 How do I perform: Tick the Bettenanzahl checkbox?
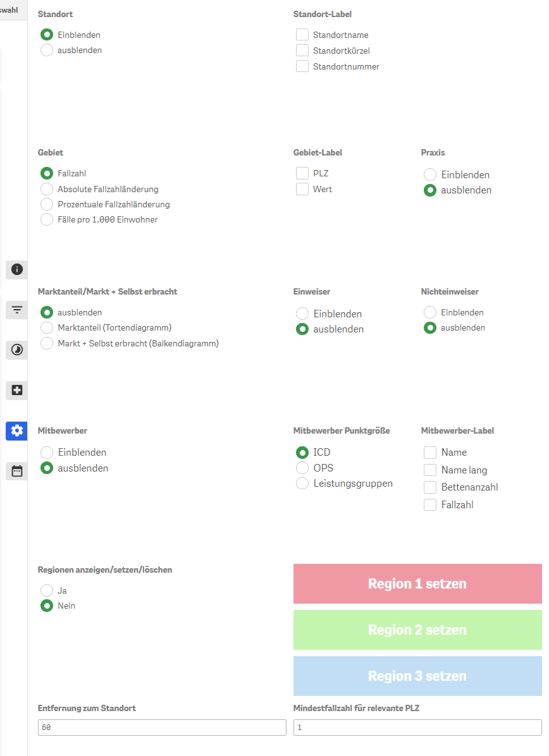click(430, 487)
